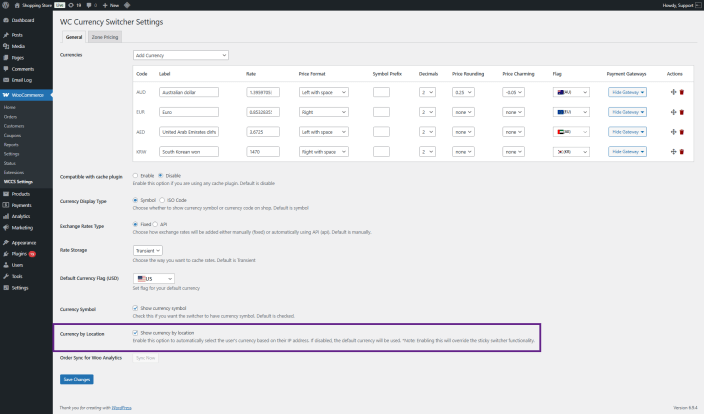
Task: Click Howdy, Support account menu
Action: click(682, 5)
